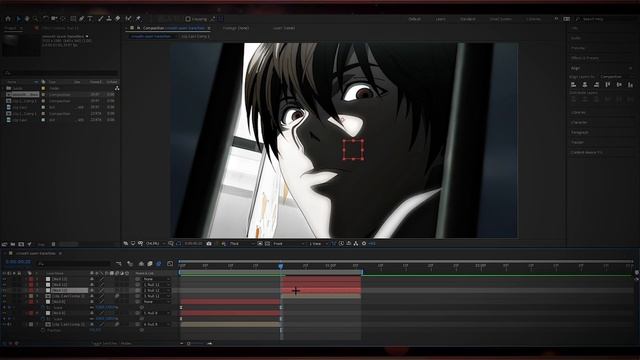Click red label swatch of layer 1

click(x=31, y=279)
